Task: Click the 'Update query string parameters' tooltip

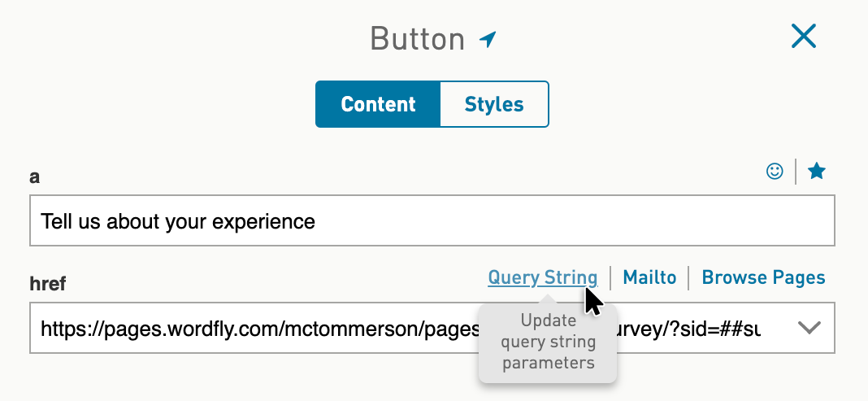Action: pyautogui.click(x=548, y=343)
